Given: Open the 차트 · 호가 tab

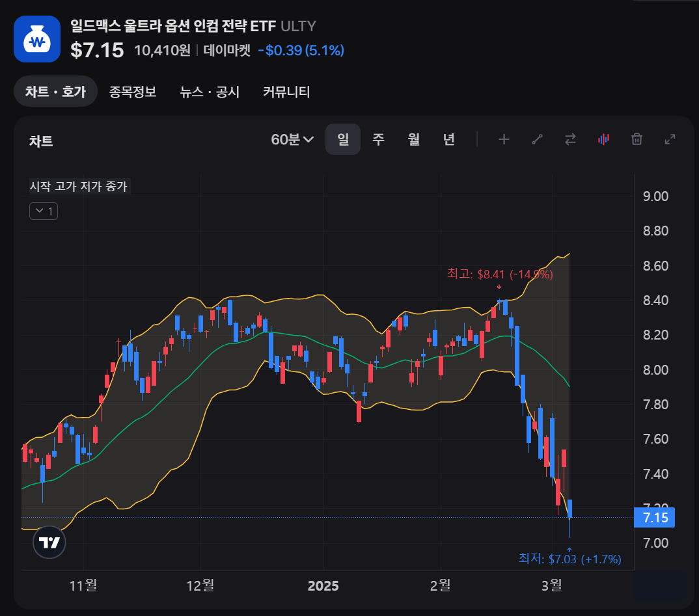Looking at the screenshot, I should pos(55,91).
